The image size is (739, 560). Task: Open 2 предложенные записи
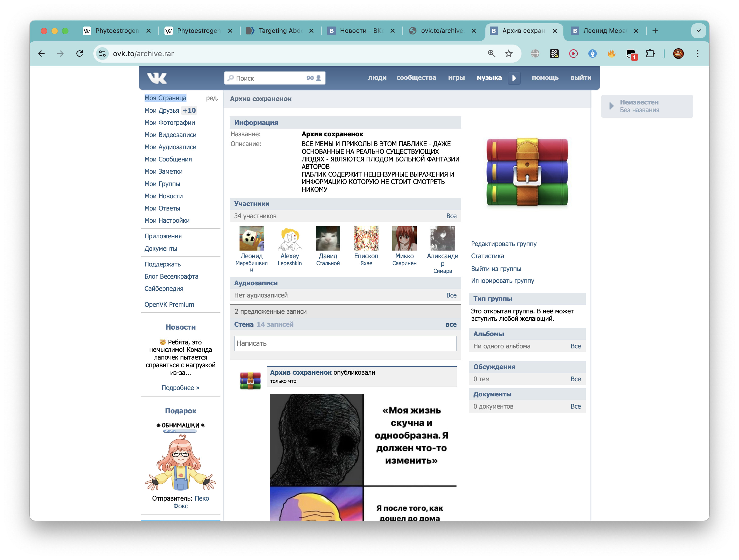click(x=270, y=311)
